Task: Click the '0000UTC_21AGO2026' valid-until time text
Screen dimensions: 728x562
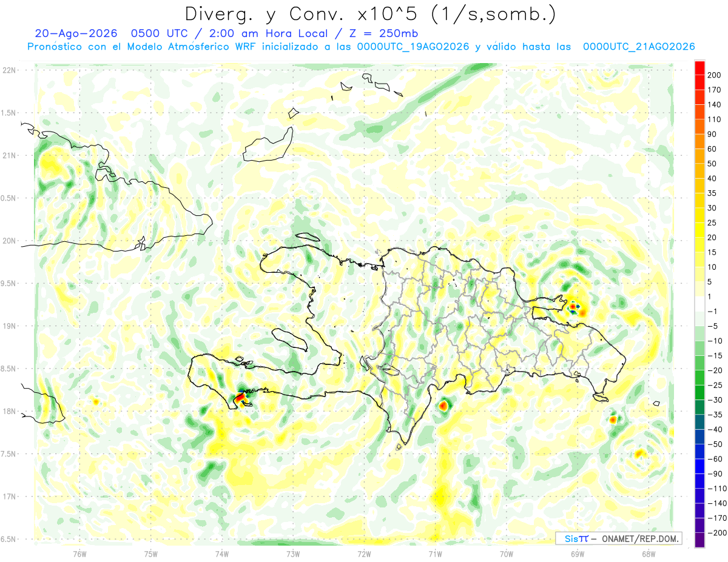Action: pos(639,47)
